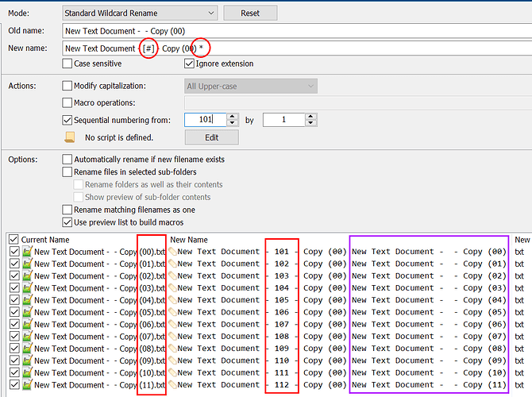Uncheck Sequential numbering from
The image size is (532, 397).
(67, 120)
